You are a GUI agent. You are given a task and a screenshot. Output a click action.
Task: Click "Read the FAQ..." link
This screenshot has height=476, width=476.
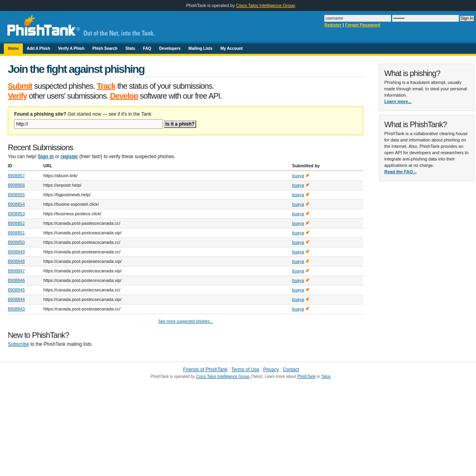(x=400, y=172)
